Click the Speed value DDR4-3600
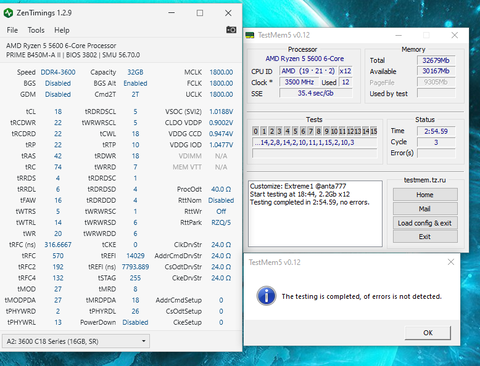 click(x=58, y=72)
